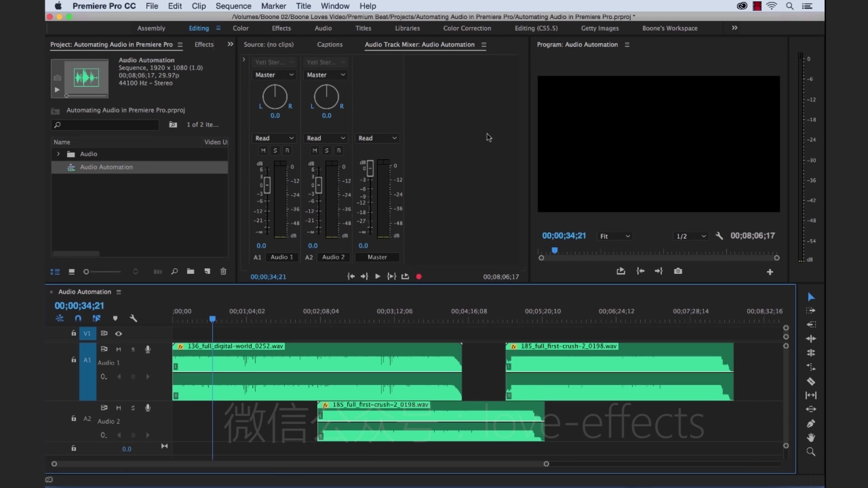Open the Marker menu

(x=274, y=6)
